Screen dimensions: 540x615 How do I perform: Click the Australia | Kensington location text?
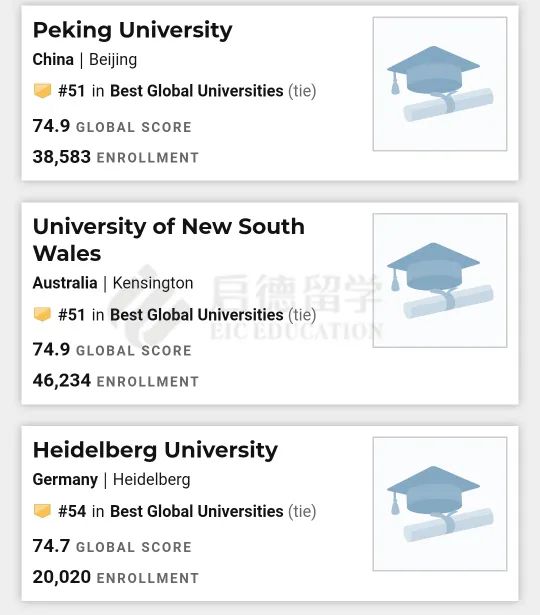(x=113, y=283)
